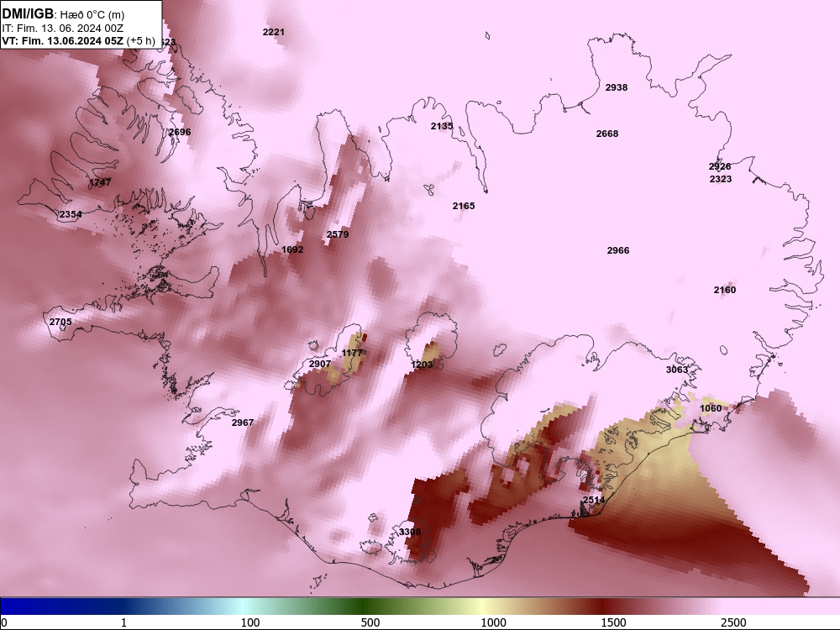The image size is (840, 630).
Task: Click the 1 label on the color scale
Action: click(x=123, y=622)
